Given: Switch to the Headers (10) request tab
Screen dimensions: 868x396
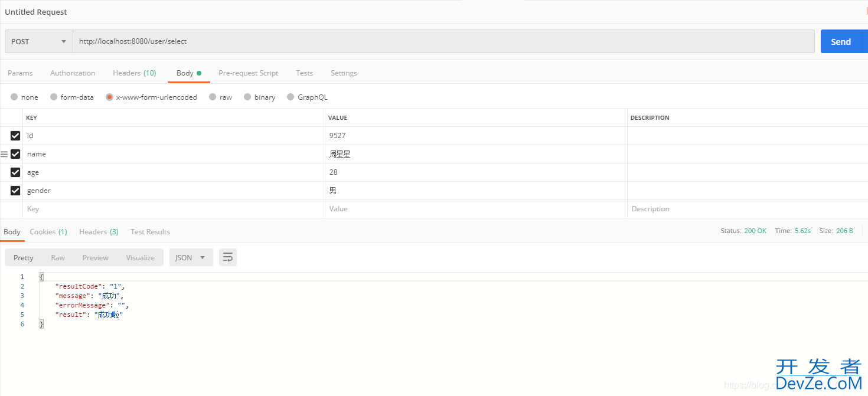Looking at the screenshot, I should [x=134, y=73].
